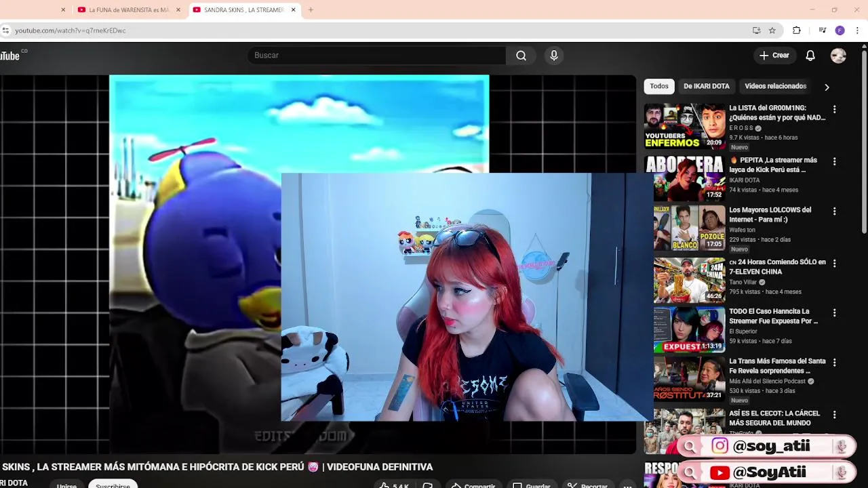The width and height of the screenshot is (868, 488).
Task: Start voice search with the microphone icon
Action: (554, 56)
